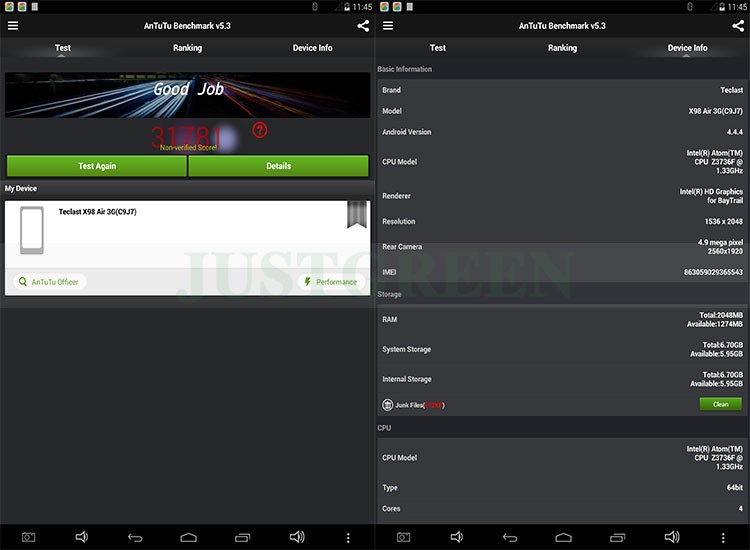Viewport: 750px width, 550px height.
Task: Click the Cores row value 4
Action: (x=740, y=508)
